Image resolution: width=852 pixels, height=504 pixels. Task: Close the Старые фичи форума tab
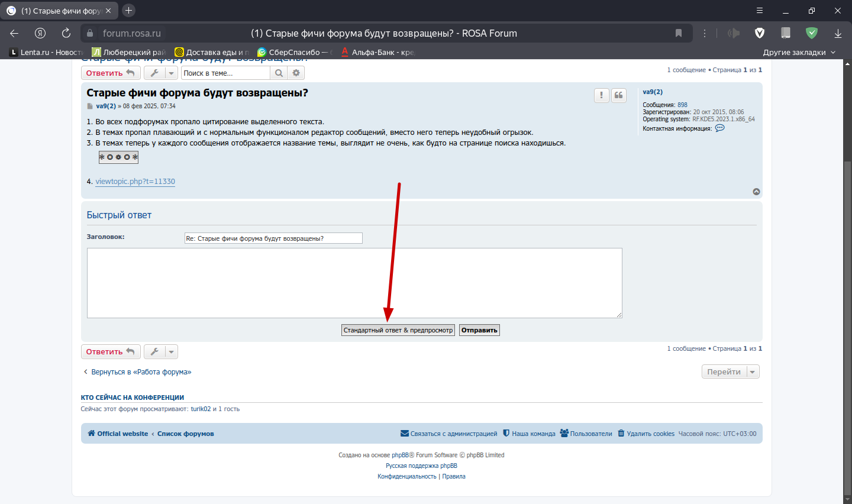[x=108, y=11]
